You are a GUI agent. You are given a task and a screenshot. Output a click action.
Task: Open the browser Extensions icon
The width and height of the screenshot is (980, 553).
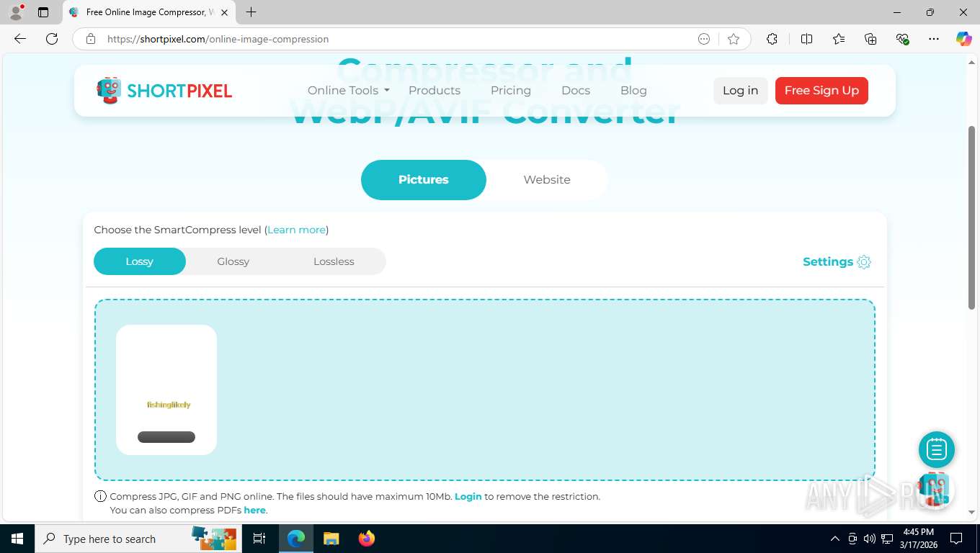click(772, 39)
